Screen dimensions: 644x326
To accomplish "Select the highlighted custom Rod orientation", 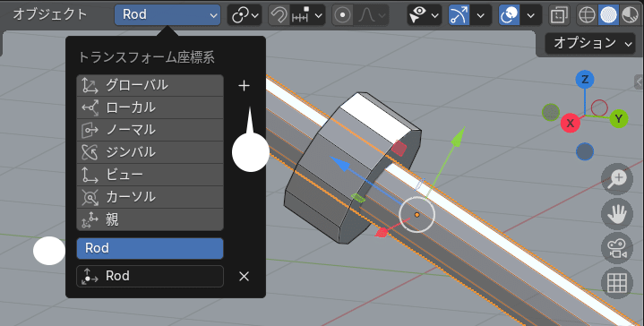I will pos(150,248).
